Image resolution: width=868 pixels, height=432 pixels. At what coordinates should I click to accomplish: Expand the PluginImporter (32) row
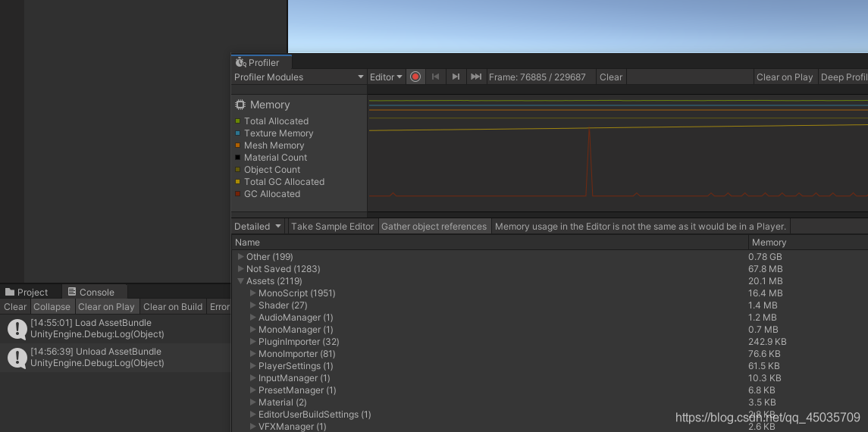point(253,342)
